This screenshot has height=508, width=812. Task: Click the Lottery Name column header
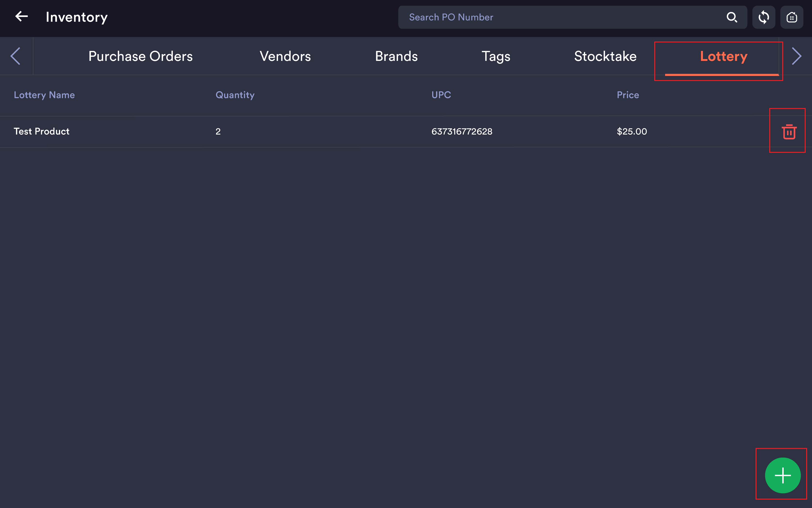click(44, 95)
